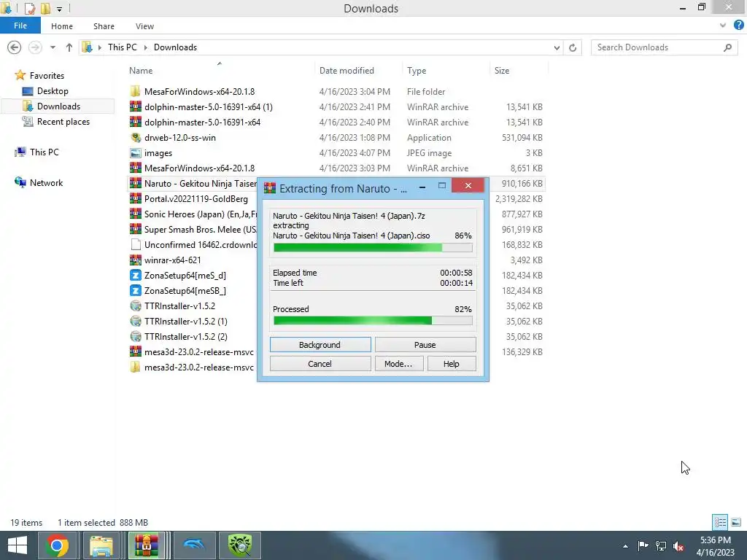Open the Windows Start button

click(x=18, y=545)
